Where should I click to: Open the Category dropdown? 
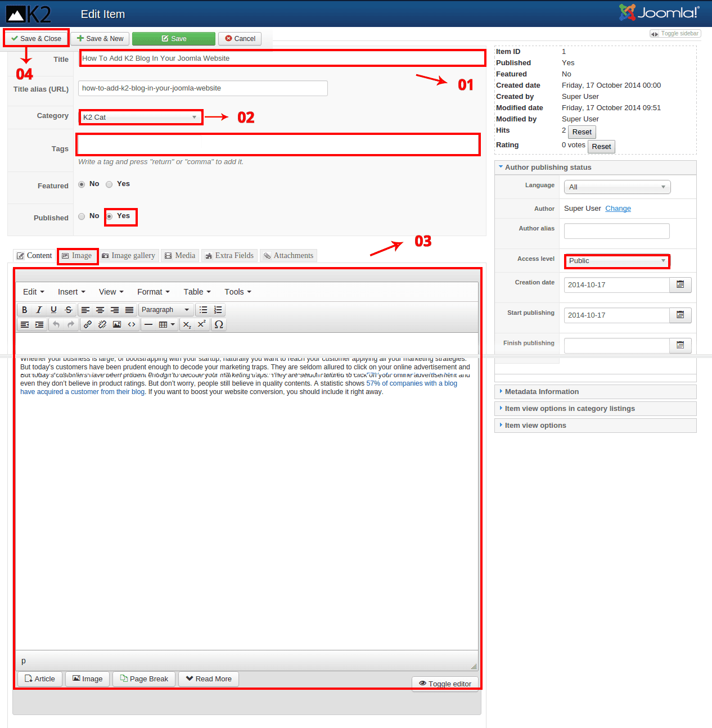click(x=141, y=117)
